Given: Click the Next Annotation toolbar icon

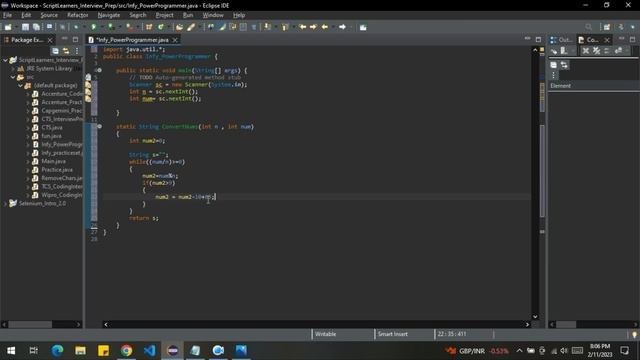Looking at the screenshot, I should coord(267,27).
